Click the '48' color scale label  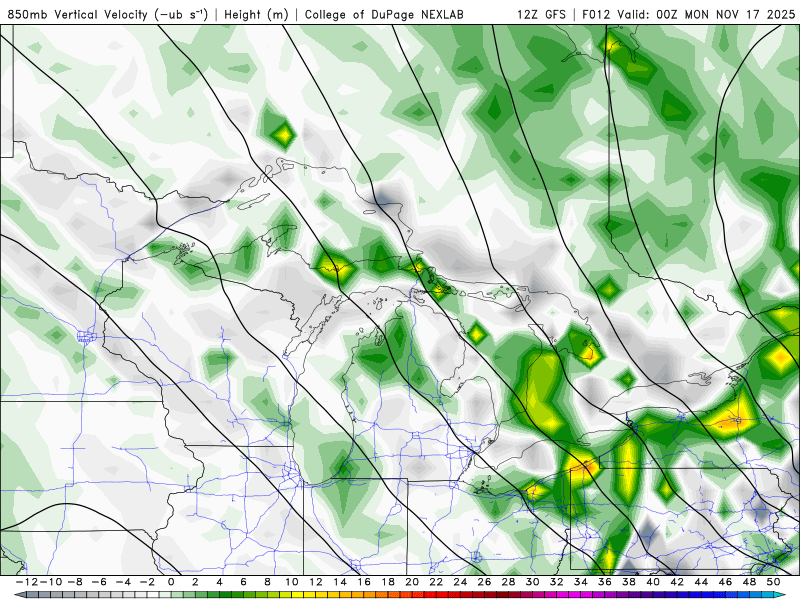pyautogui.click(x=749, y=582)
